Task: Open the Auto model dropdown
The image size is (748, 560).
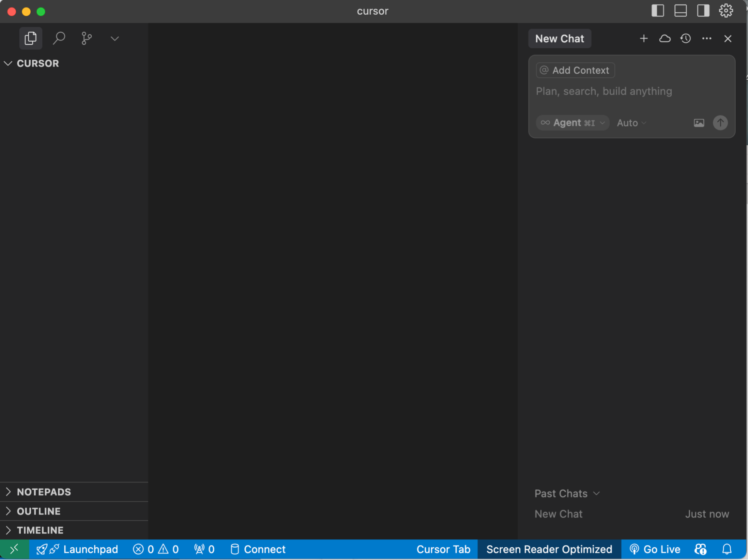Action: [x=631, y=123]
